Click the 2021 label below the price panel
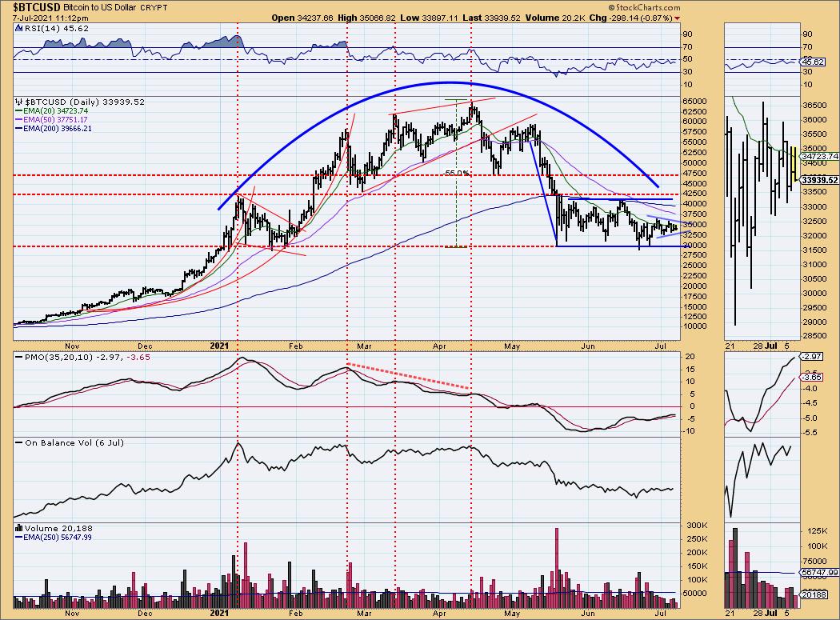Viewport: 840px width, 620px height. pyautogui.click(x=220, y=346)
